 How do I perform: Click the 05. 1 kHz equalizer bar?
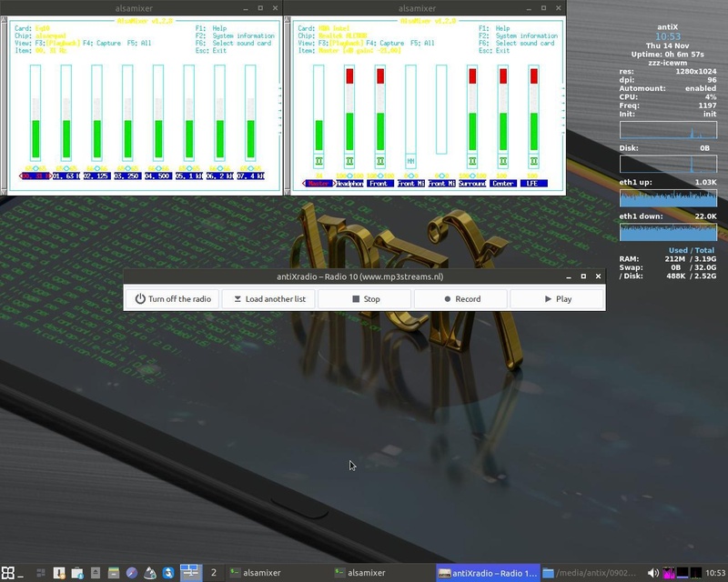[x=189, y=113]
